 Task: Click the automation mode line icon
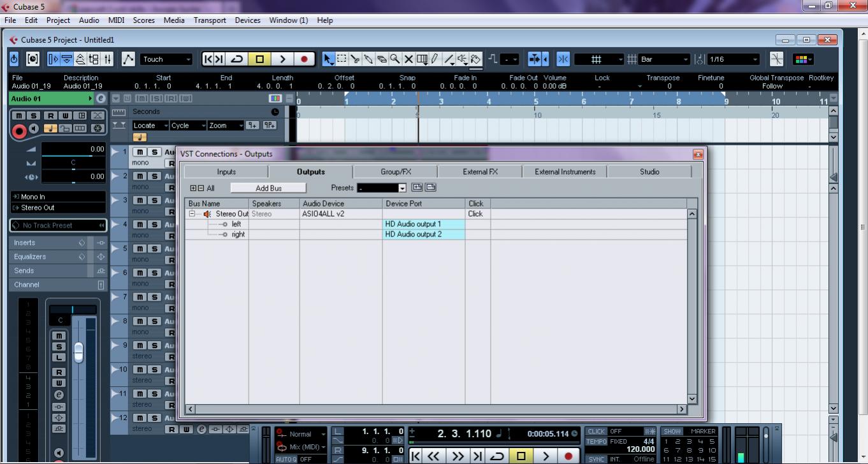[128, 59]
